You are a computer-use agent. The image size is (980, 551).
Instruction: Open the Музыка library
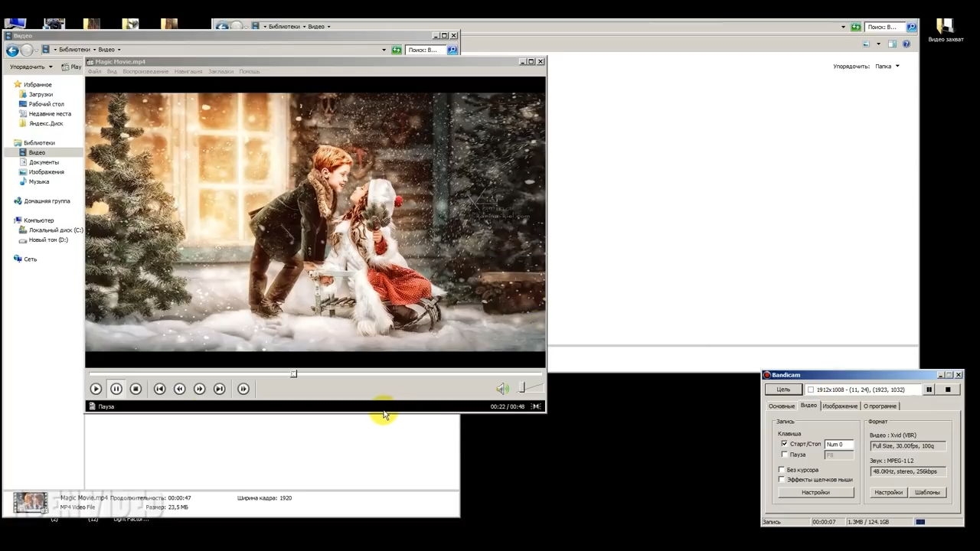pos(39,181)
